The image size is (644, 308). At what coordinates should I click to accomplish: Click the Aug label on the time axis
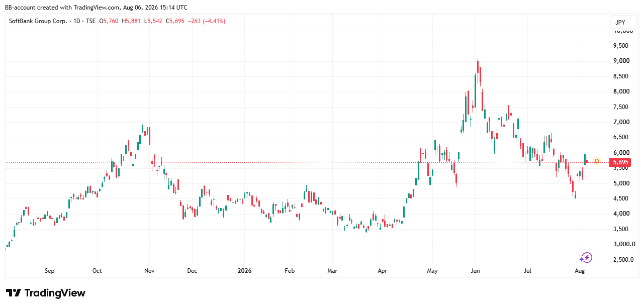580,271
